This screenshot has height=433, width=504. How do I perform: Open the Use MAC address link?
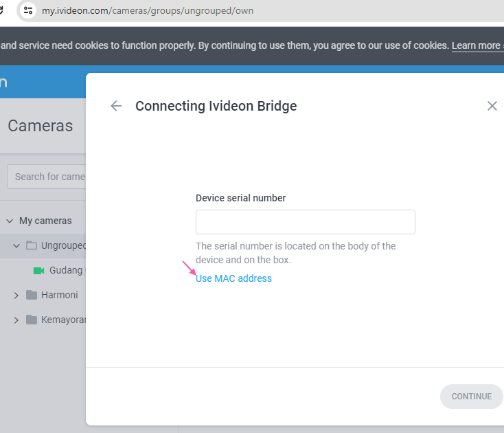click(x=233, y=278)
